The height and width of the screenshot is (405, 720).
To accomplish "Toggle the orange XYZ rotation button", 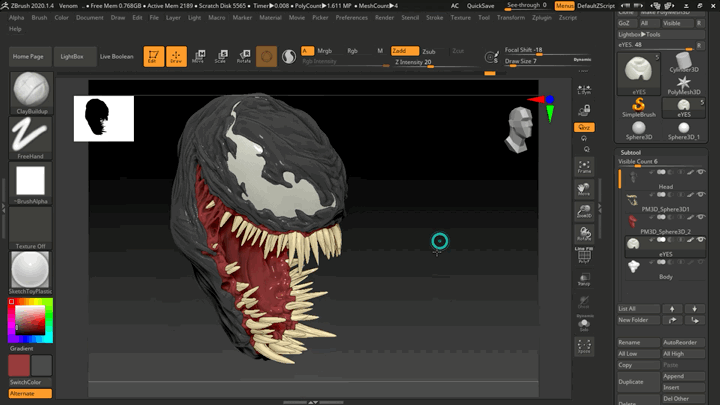I will pyautogui.click(x=584, y=127).
